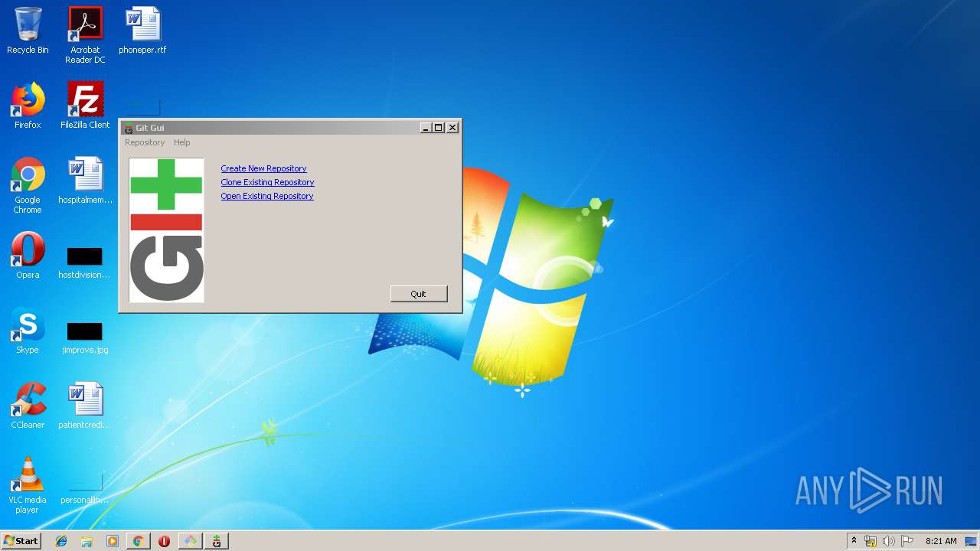The image size is (980, 551).
Task: Open the Repository menu in Git Gui
Action: click(145, 142)
